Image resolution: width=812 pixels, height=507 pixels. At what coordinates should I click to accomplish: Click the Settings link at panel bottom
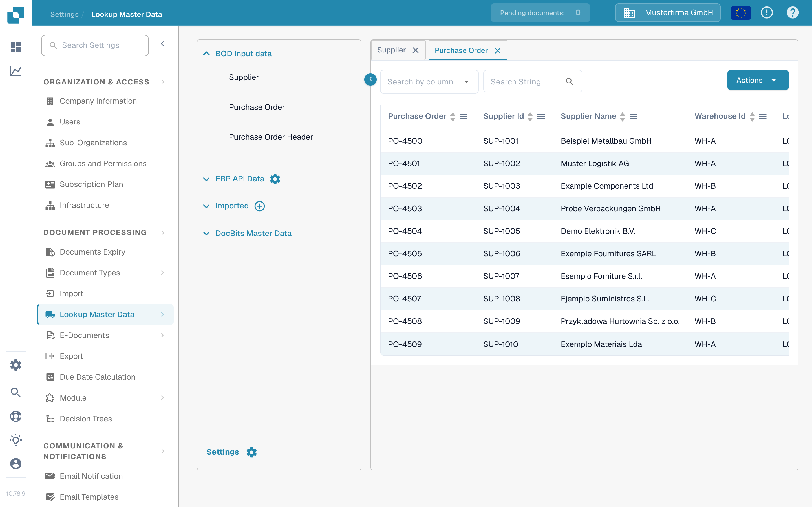pyautogui.click(x=222, y=452)
